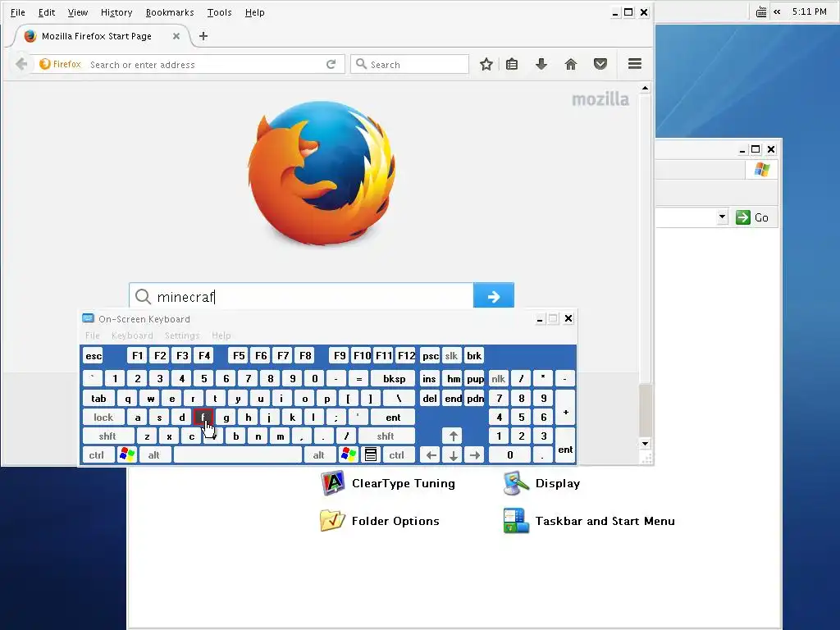Tap the bksp key on keyboard
840x630 pixels.
pos(393,379)
